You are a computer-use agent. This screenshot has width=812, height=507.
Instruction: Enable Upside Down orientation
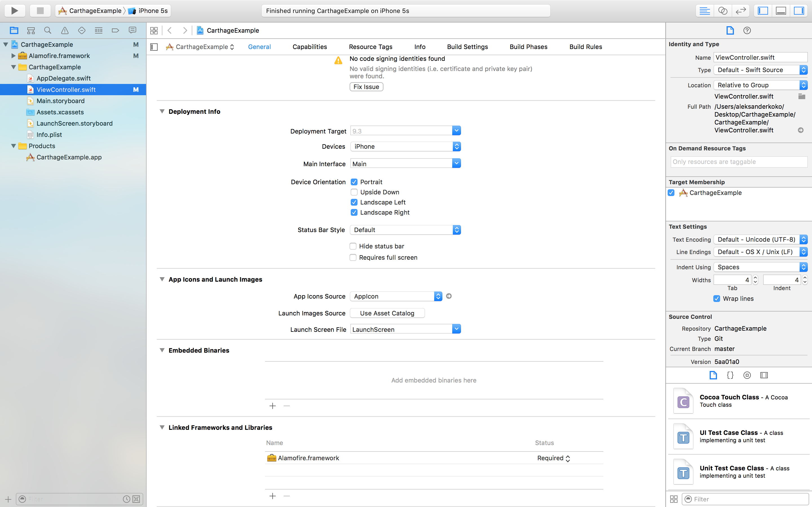coord(354,192)
